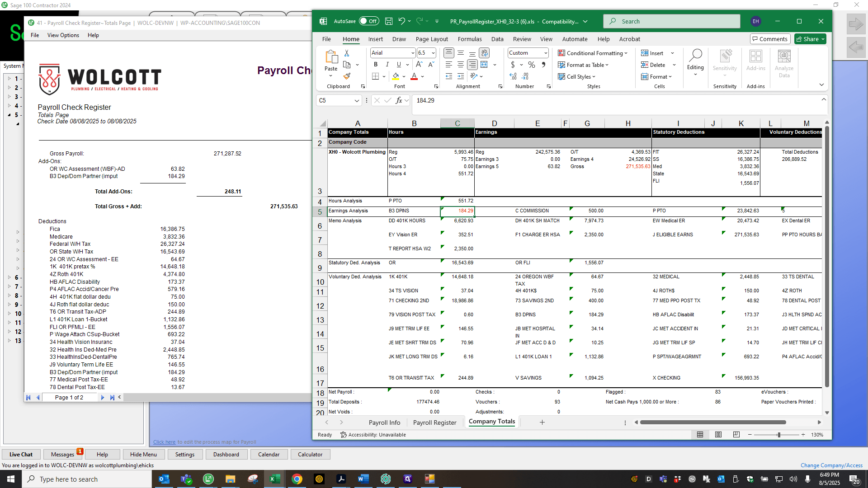
Task: Open Excel from the Windows taskbar
Action: tap(275, 479)
